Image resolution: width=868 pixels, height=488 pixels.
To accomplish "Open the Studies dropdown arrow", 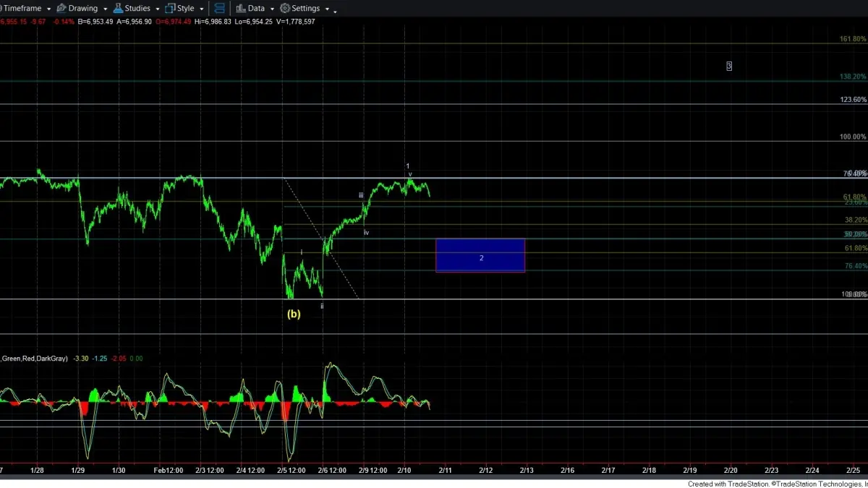I will tap(157, 9).
